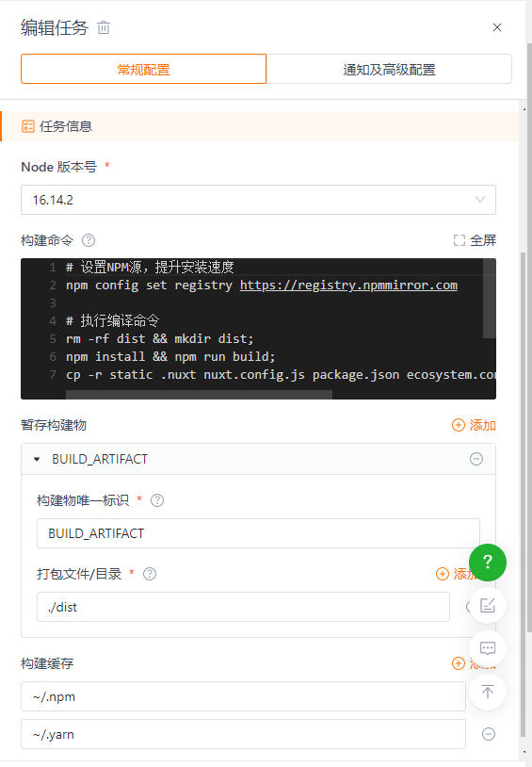The width and height of the screenshot is (532, 767).
Task: Remove the BUILD_ARTIFACT entry with minus icon
Action: point(476,459)
